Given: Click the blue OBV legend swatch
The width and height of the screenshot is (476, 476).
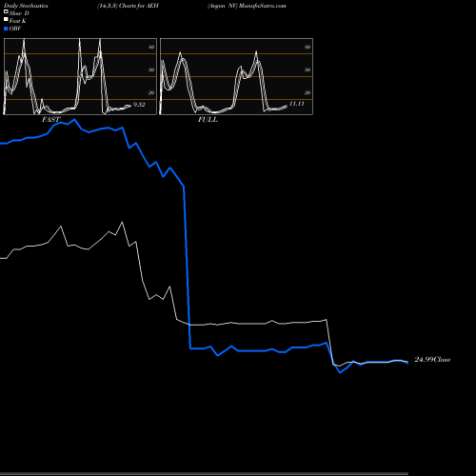Looking at the screenshot, I should pyautogui.click(x=6, y=29).
